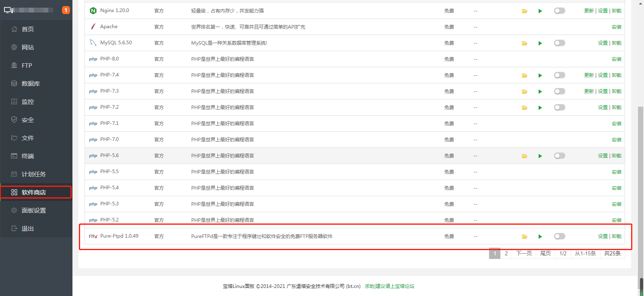Click 设置 for PHP-7.2
Screen dimensions: 644x296
(x=603, y=108)
